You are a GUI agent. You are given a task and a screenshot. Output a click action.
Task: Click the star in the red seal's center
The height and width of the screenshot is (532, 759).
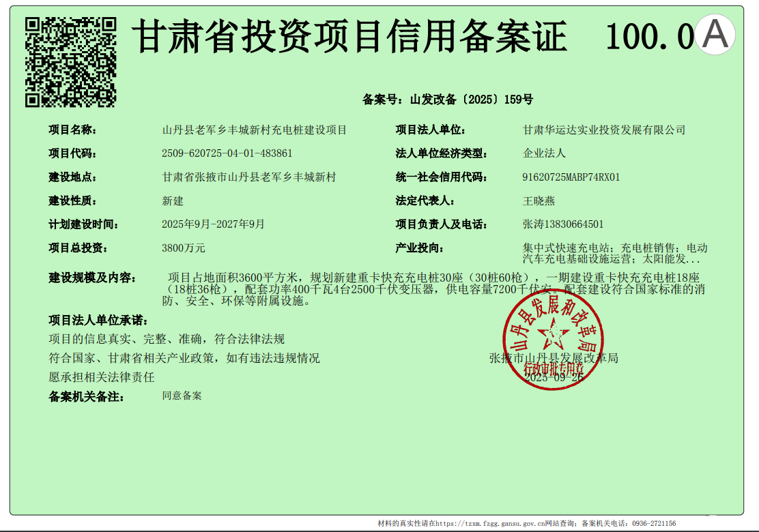pyautogui.click(x=553, y=335)
